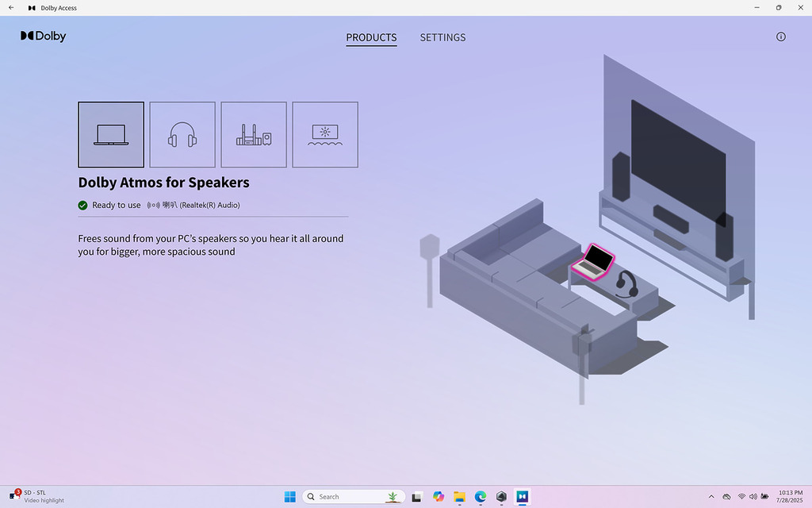This screenshot has height=508, width=812.
Task: Open the SD - STL widgets panel
Action: 36,497
